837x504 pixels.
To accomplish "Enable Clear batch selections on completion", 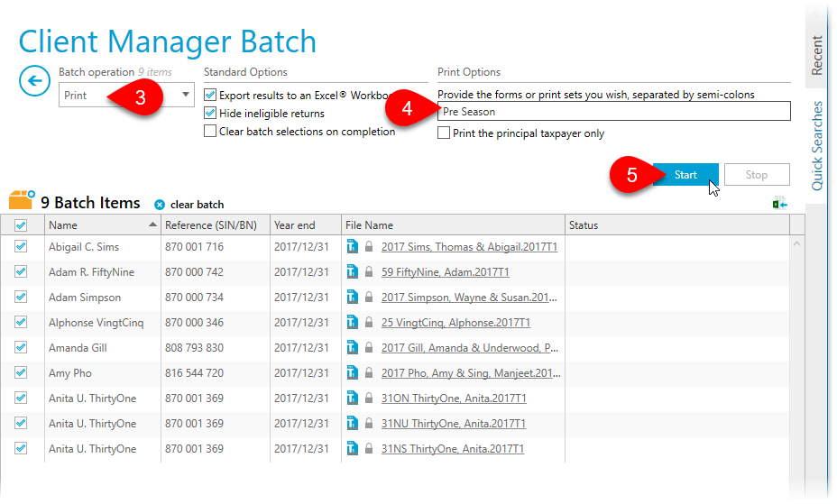I will (210, 132).
